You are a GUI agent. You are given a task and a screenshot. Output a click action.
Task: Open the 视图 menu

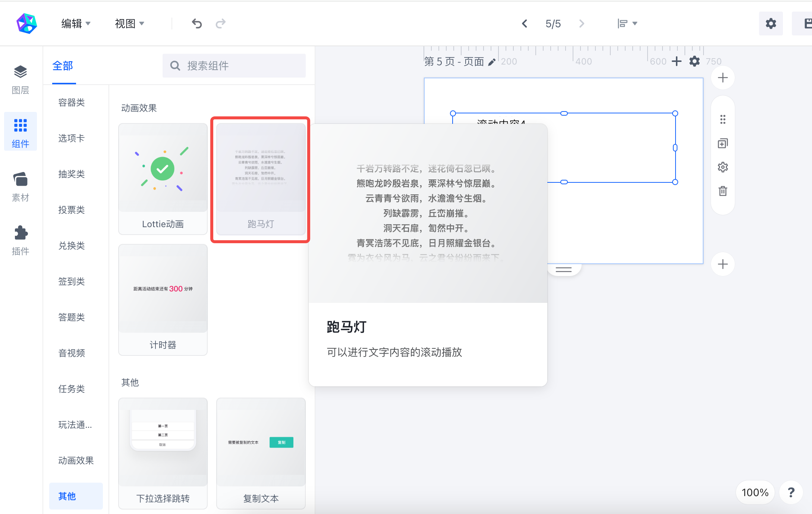click(129, 23)
